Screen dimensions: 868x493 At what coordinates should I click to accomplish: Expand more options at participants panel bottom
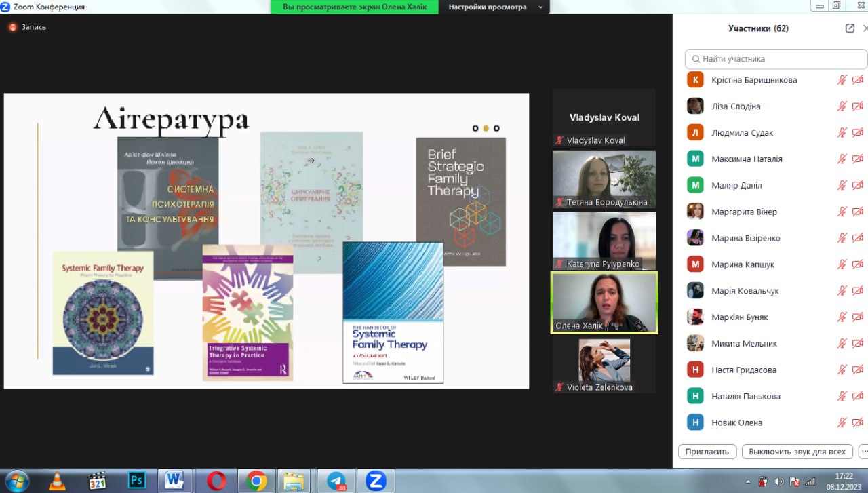(863, 451)
